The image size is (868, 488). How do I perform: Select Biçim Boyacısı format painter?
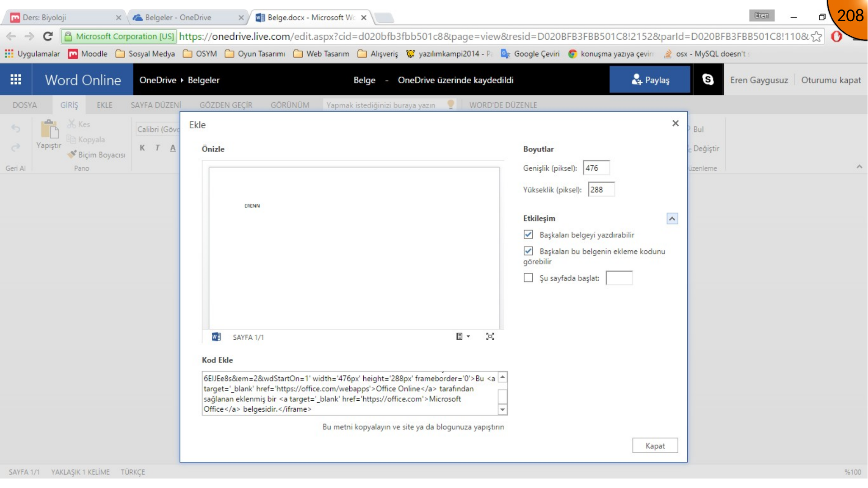coord(96,155)
